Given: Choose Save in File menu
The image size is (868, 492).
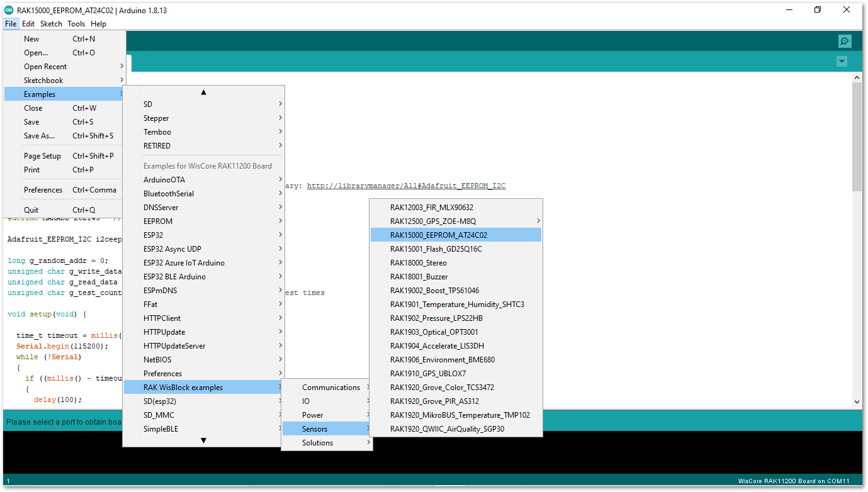Looking at the screenshot, I should (64, 122).
